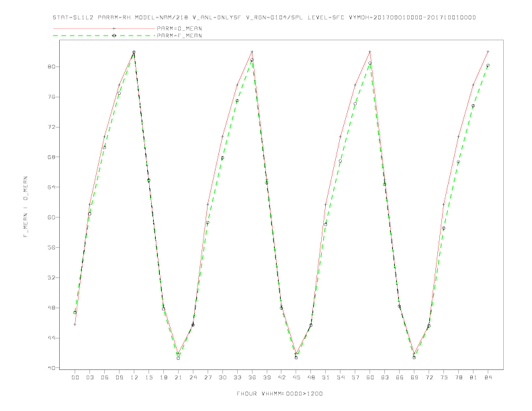
Task: Click the F_MEAN circle marker at hour 21 minimum
Action: tap(178, 358)
